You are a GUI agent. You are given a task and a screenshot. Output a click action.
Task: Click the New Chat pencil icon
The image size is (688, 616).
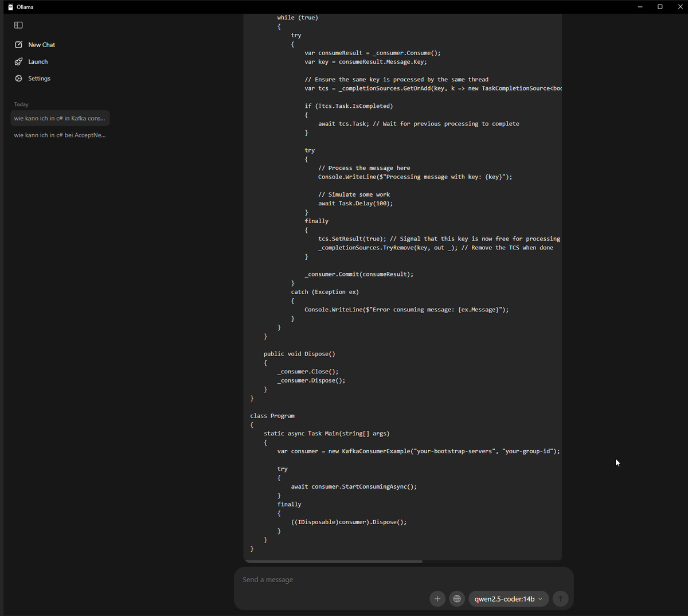(18, 45)
